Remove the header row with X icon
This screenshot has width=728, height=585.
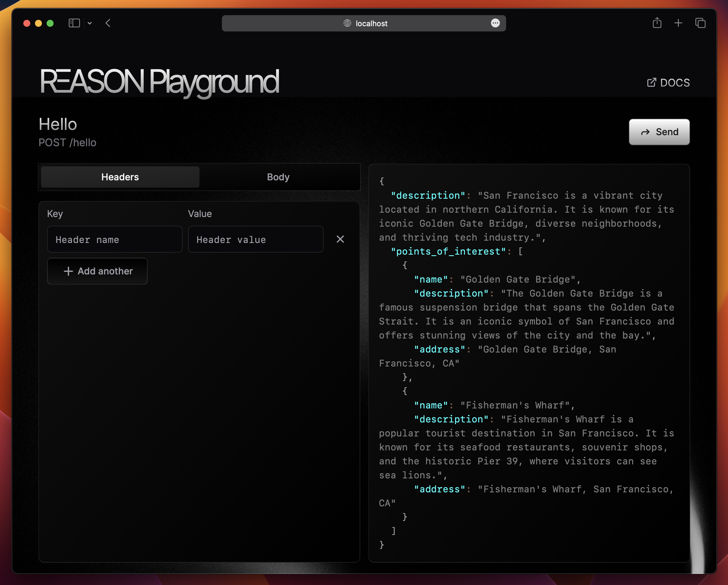(x=340, y=239)
